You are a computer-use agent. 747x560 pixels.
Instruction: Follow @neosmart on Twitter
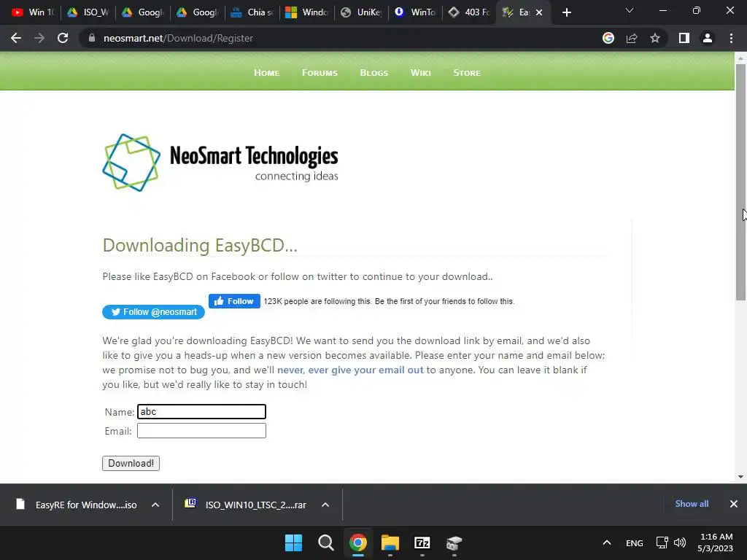click(x=153, y=312)
